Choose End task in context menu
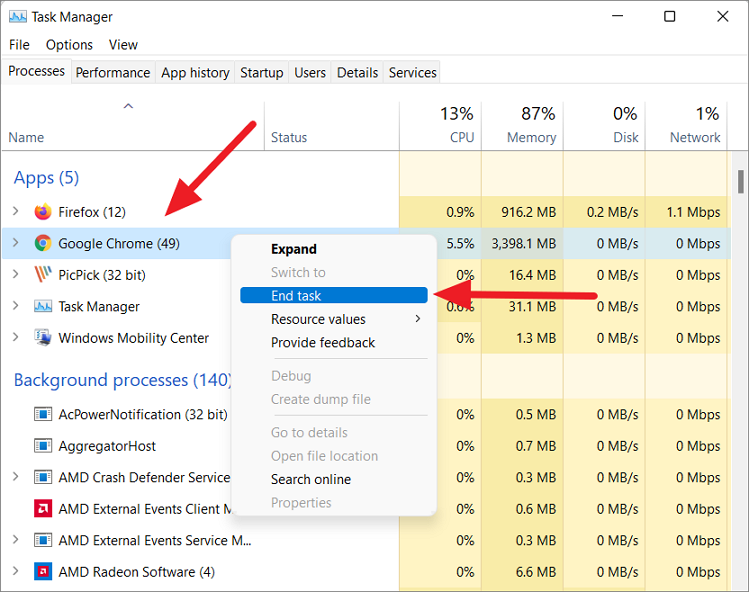Screen dimensions: 749x592 pos(334,295)
